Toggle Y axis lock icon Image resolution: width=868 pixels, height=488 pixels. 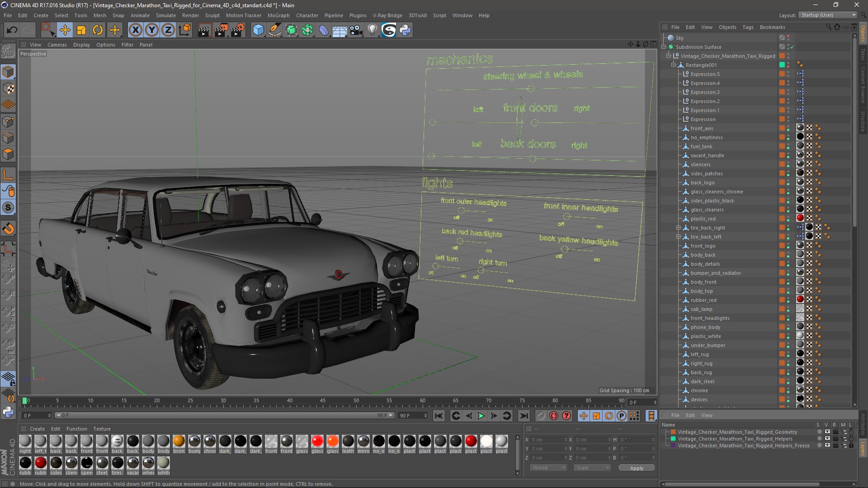pyautogui.click(x=152, y=30)
